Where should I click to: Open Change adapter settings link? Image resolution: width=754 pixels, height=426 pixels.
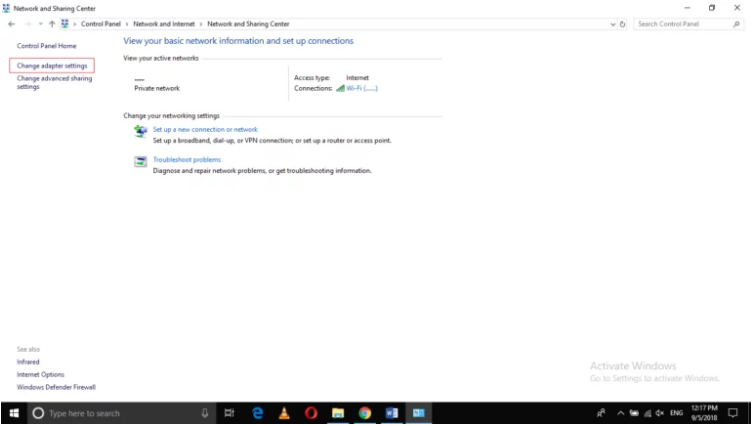52,66
